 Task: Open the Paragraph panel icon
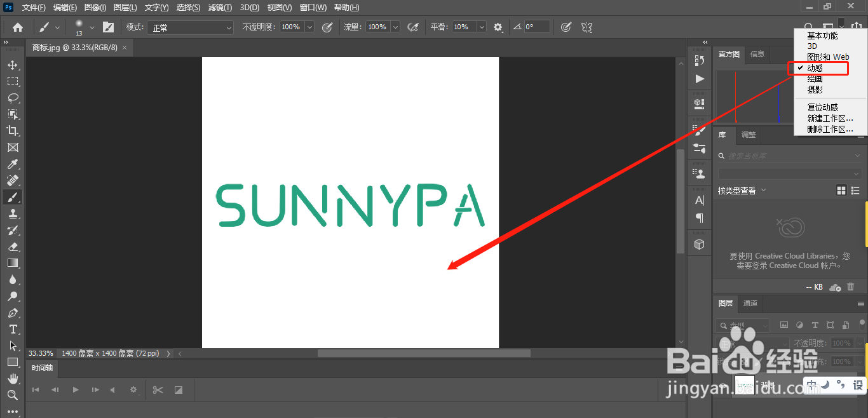pos(700,218)
